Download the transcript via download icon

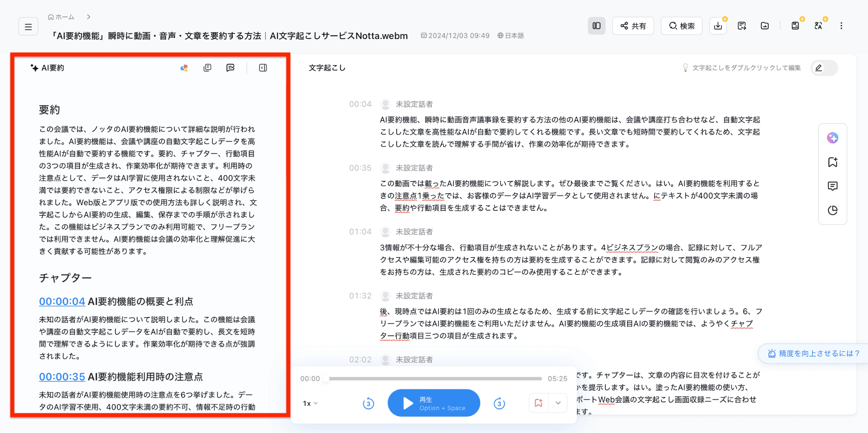coord(718,26)
